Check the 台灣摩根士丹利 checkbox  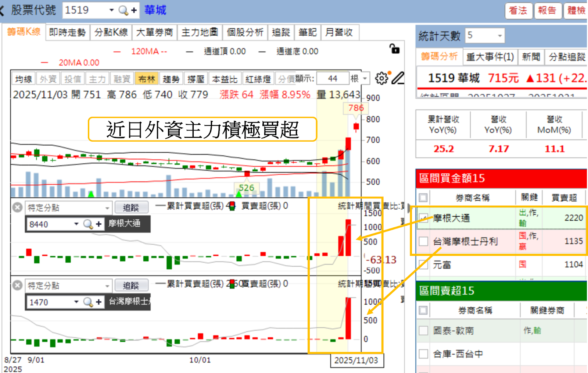pos(423,241)
